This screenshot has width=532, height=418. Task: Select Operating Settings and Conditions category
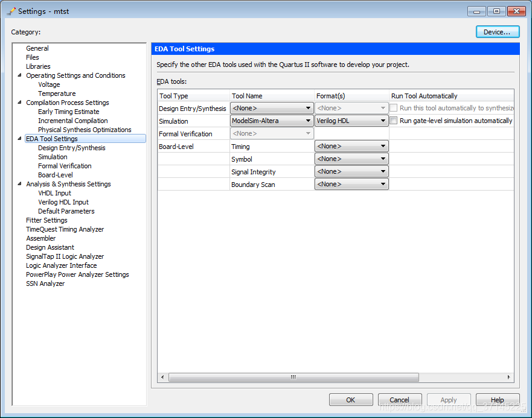pyautogui.click(x=75, y=75)
